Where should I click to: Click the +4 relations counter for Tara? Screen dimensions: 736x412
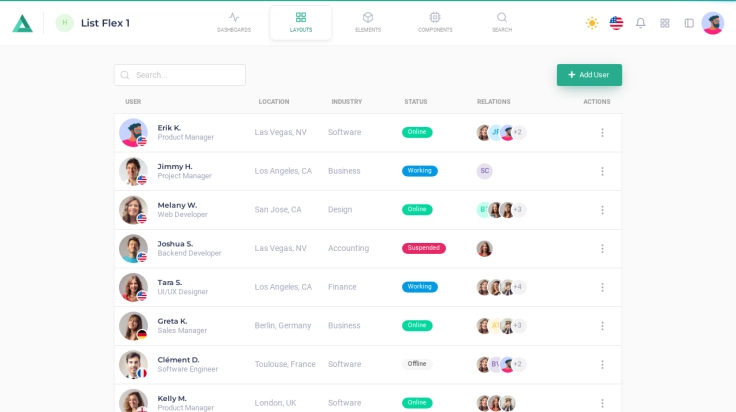click(x=518, y=287)
